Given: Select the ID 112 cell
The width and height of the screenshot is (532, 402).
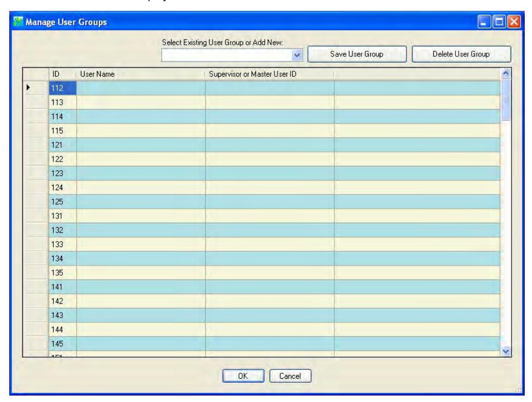Looking at the screenshot, I should [62, 88].
